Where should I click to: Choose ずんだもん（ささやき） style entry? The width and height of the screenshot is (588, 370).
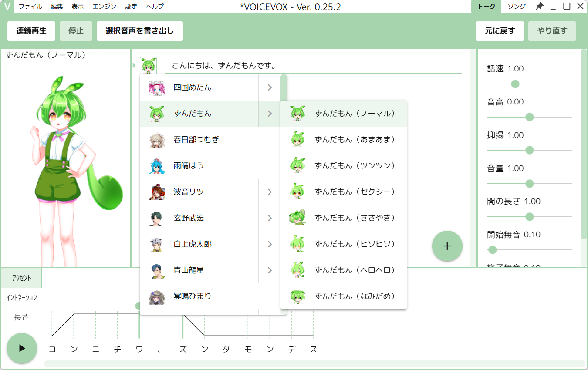pyautogui.click(x=344, y=218)
